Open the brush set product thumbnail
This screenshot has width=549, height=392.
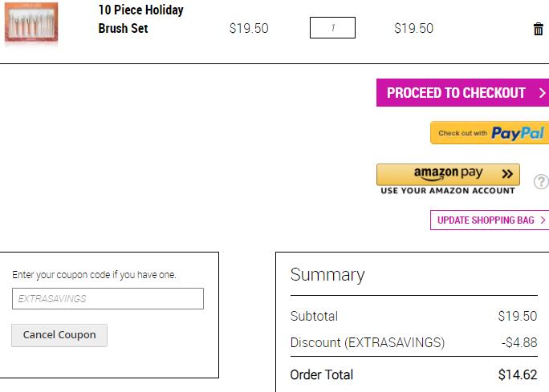[x=31, y=24]
